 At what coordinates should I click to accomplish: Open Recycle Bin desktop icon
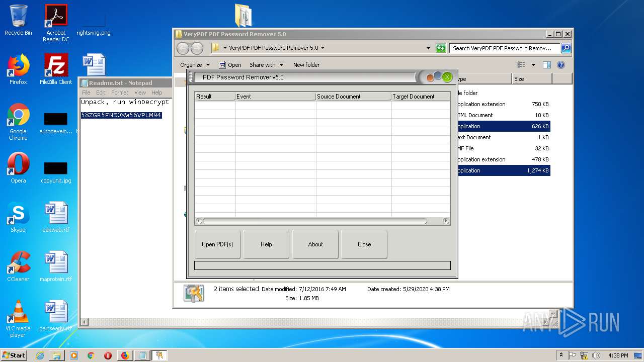click(x=18, y=20)
